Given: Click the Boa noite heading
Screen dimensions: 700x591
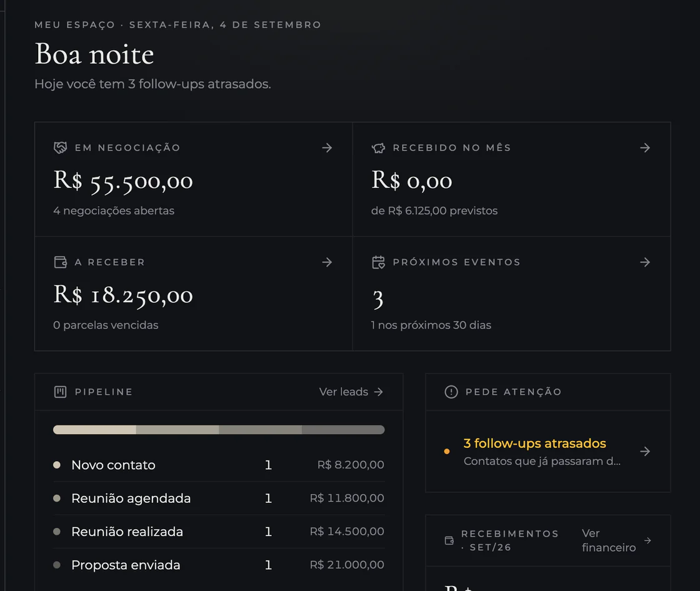Looking at the screenshot, I should coord(94,54).
